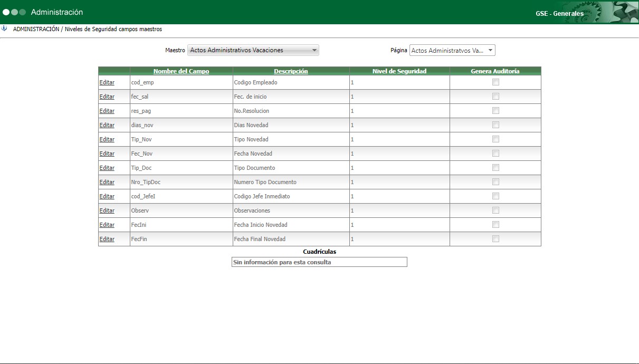Image resolution: width=639 pixels, height=364 pixels.
Task: Edit the Tip_Doc row
Action: [x=107, y=168]
